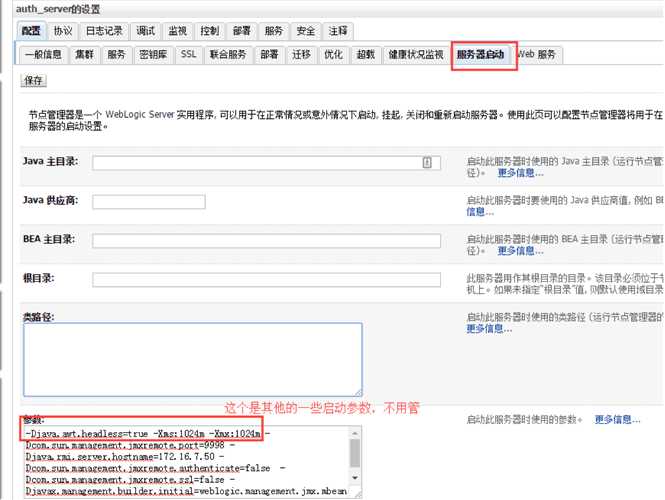Open the 集群 sub-tab
The image size is (665, 500).
click(84, 55)
